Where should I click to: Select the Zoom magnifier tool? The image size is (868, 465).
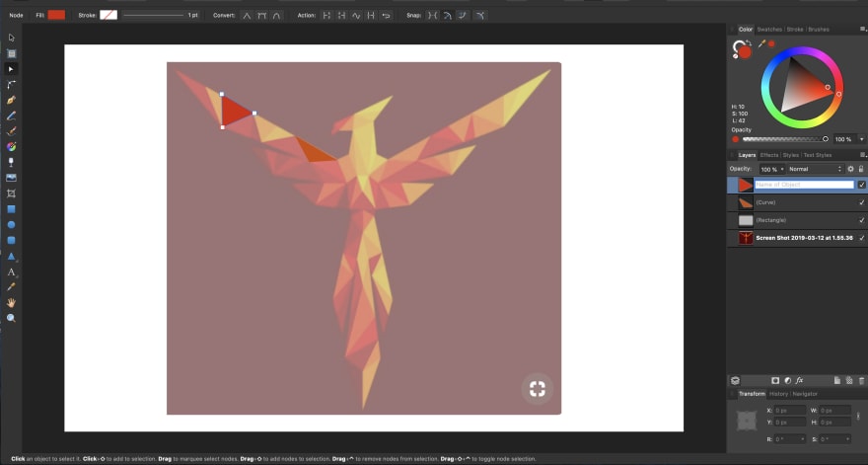pos(11,318)
